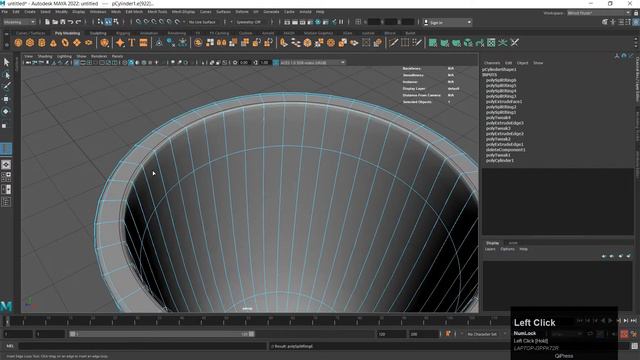Open the Light Editor icon
The width and height of the screenshot is (640, 360).
click(333, 22)
